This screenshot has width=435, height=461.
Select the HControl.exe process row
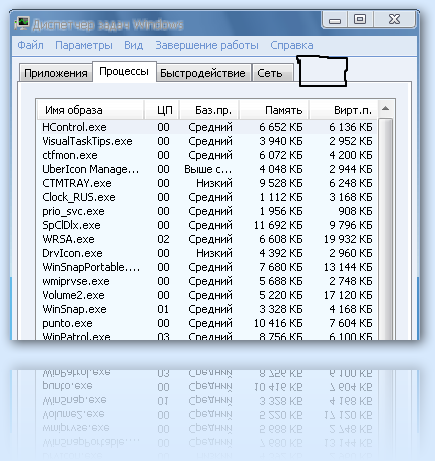[x=208, y=127]
